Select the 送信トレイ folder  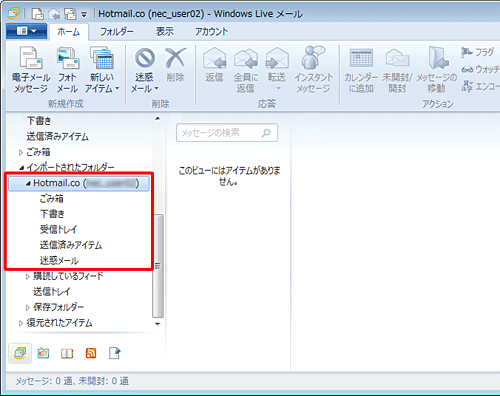[52, 292]
